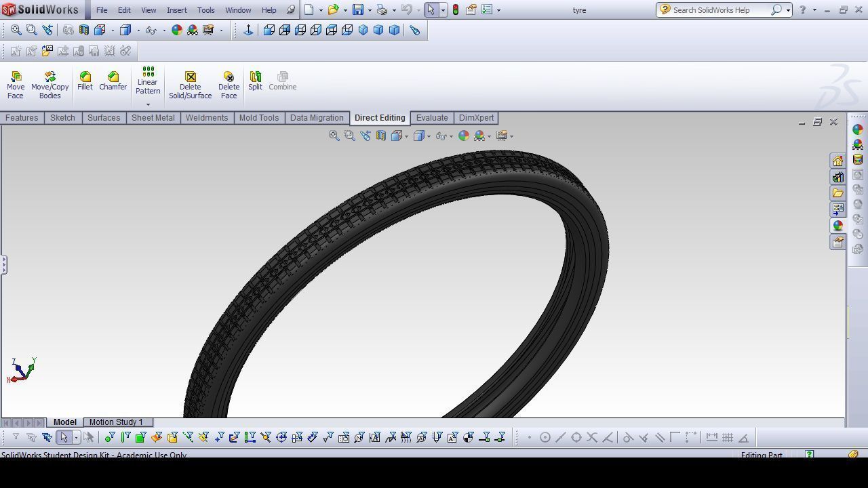Apply the Fillet tool
The width and height of the screenshot is (868, 488).
[x=85, y=81]
